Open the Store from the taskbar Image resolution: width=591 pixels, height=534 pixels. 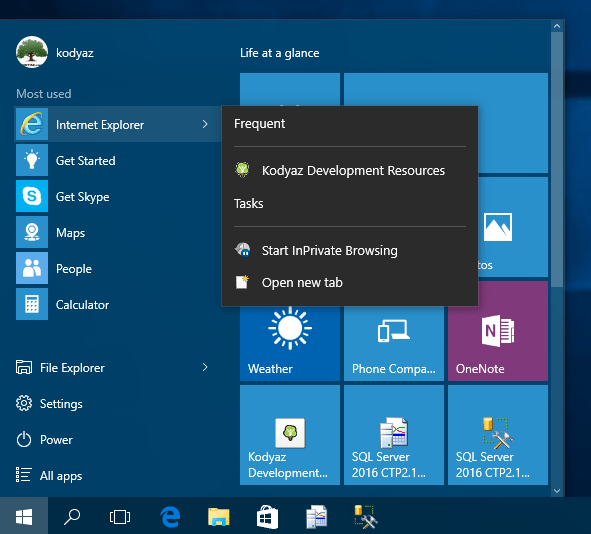pos(267,516)
